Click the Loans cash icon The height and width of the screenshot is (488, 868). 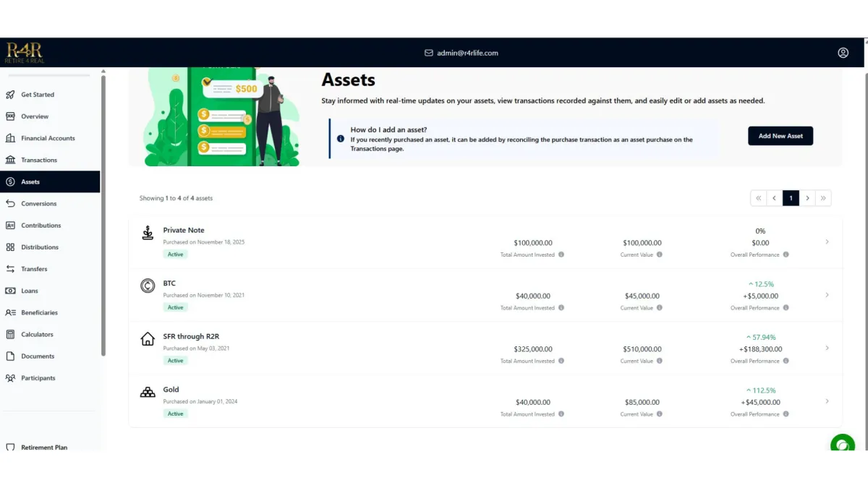(10, 291)
